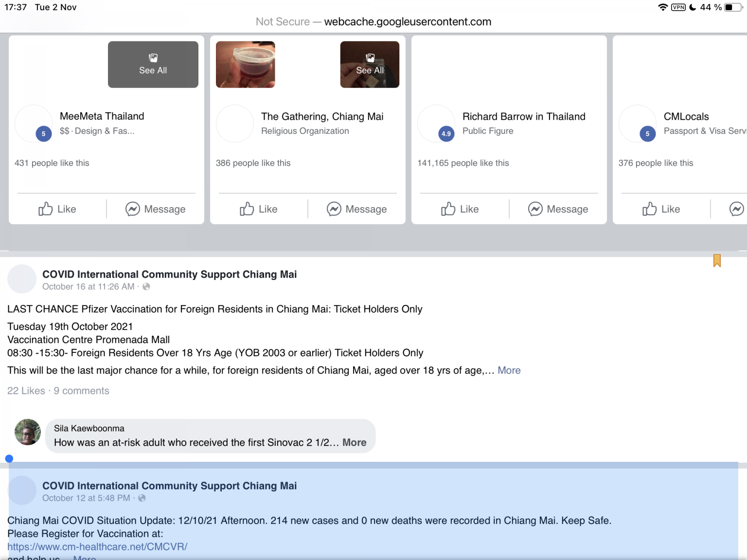Select Tuesday 19th October 2021 text
The height and width of the screenshot is (560, 747).
70,327
